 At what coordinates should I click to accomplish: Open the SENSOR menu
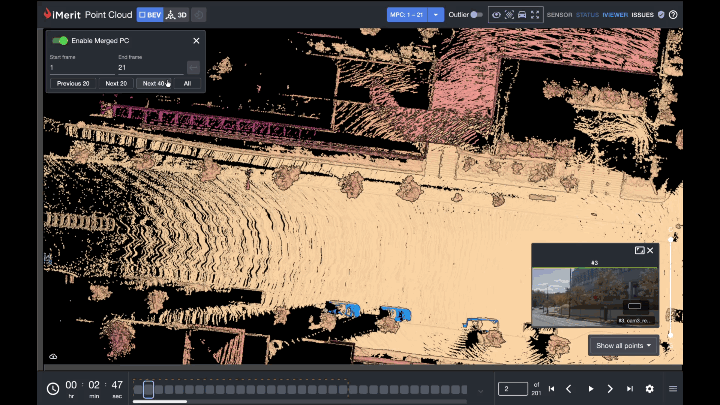[559, 15]
